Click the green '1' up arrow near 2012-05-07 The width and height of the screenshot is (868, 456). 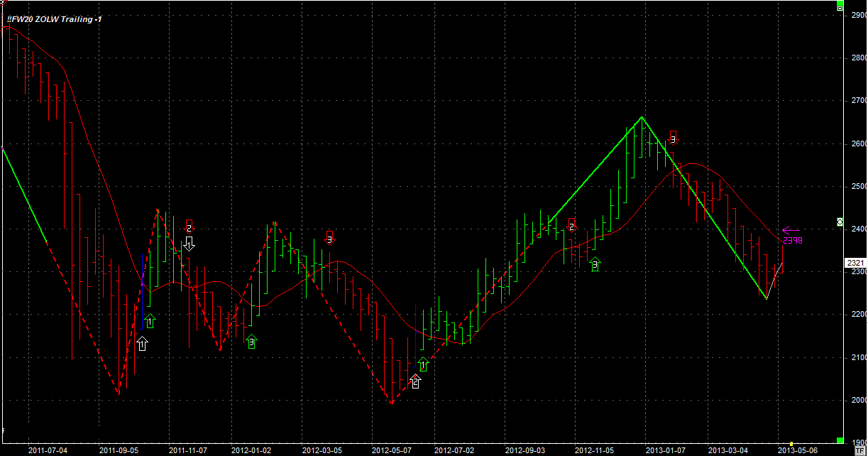pyautogui.click(x=424, y=364)
